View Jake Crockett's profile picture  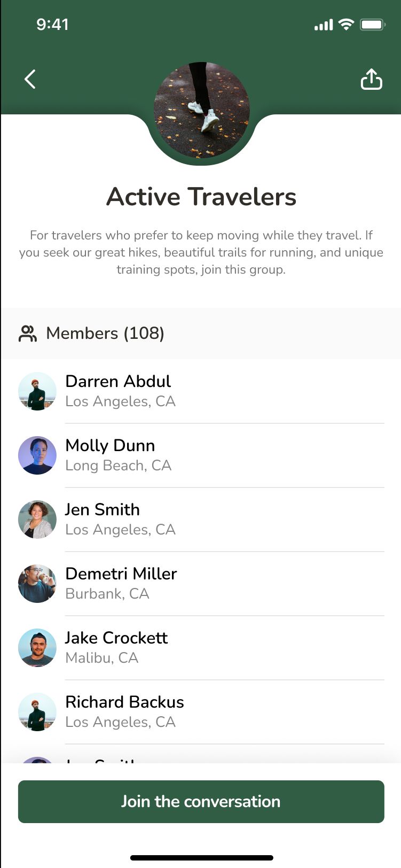click(x=37, y=648)
